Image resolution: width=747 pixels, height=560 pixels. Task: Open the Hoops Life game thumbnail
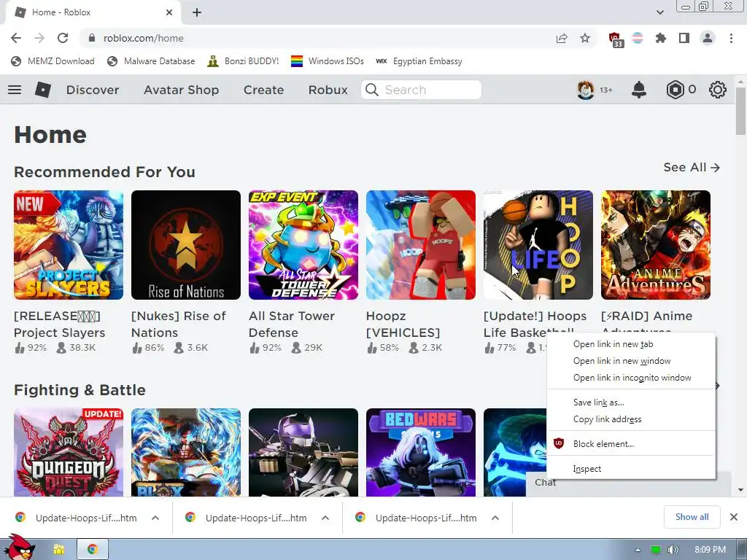(538, 245)
